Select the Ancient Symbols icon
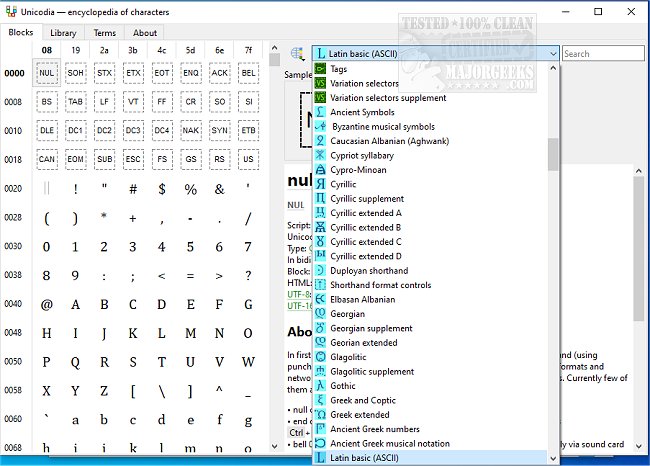The width and height of the screenshot is (650, 466). pos(320,112)
